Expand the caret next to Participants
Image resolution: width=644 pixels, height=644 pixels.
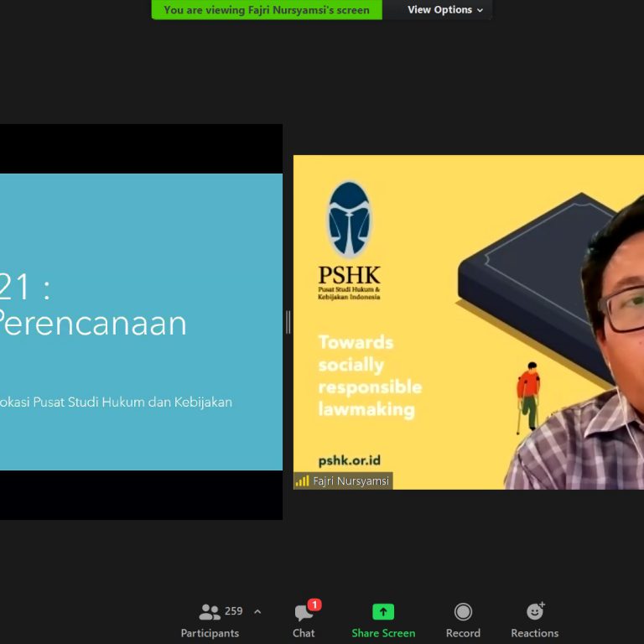pos(257,612)
